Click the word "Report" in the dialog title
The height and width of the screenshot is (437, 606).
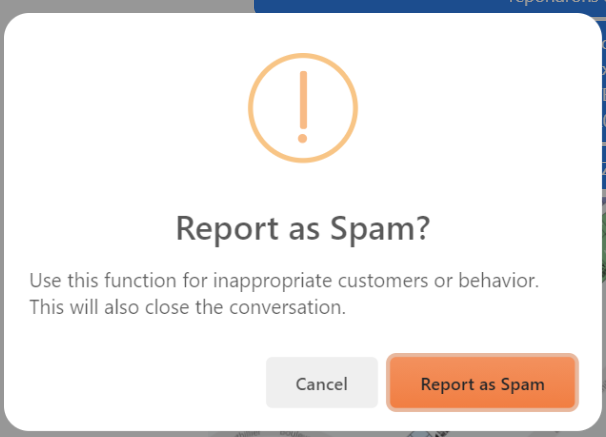click(227, 229)
